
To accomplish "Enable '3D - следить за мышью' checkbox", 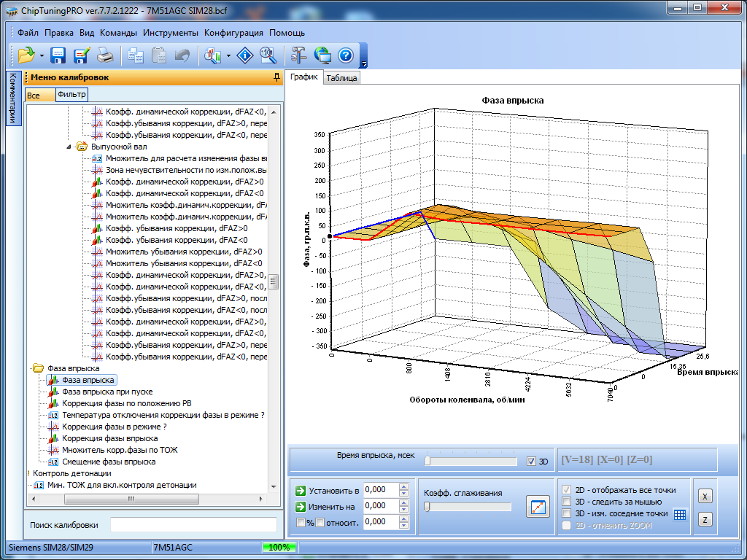I will (x=567, y=502).
